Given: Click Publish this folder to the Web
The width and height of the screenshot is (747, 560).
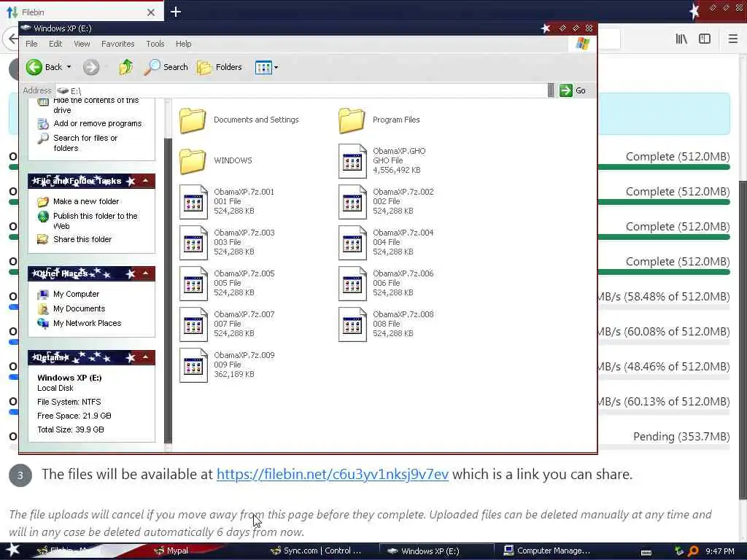Looking at the screenshot, I should pyautogui.click(x=88, y=221).
